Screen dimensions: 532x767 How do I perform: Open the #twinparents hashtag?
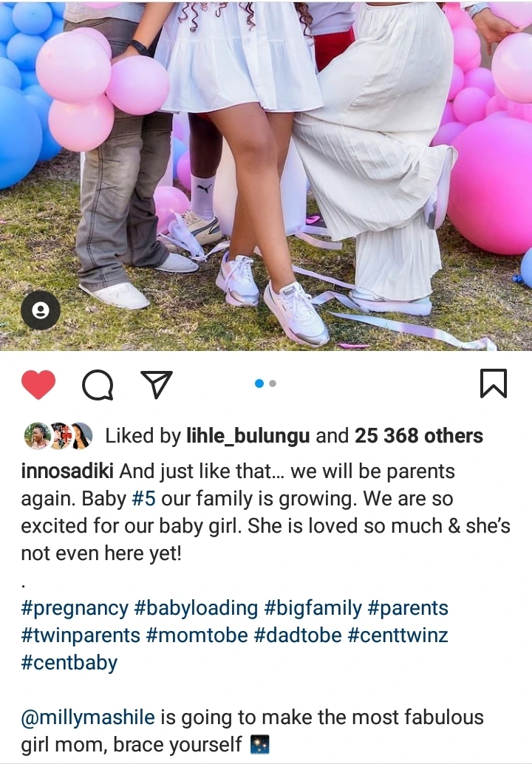coord(81,636)
